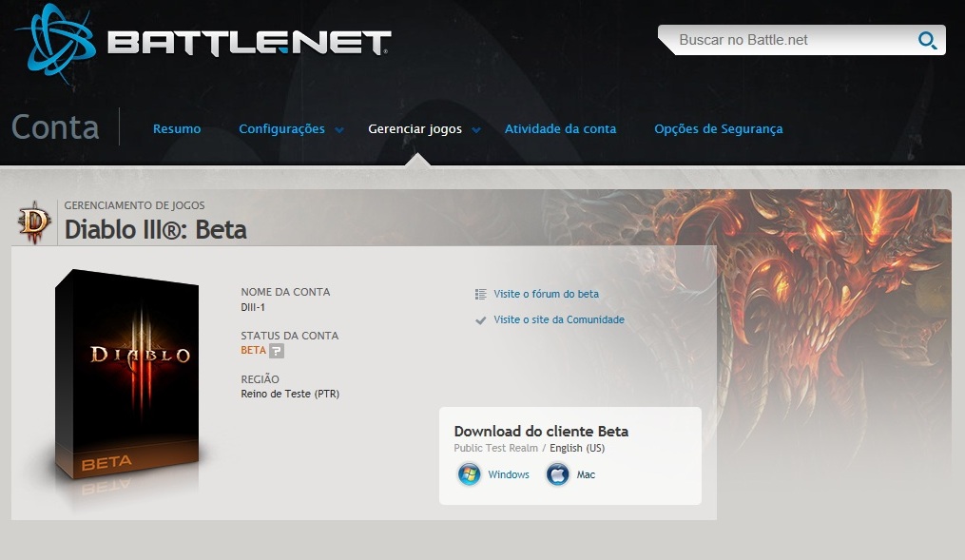965x560 pixels.
Task: Click the forum list icon
Action: tap(481, 294)
